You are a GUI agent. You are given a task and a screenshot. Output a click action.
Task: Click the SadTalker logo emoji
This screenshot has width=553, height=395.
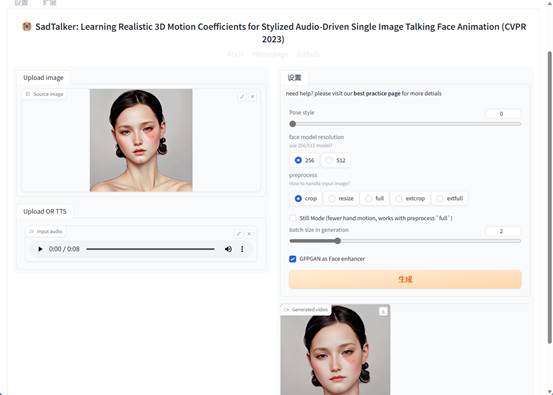[x=27, y=26]
